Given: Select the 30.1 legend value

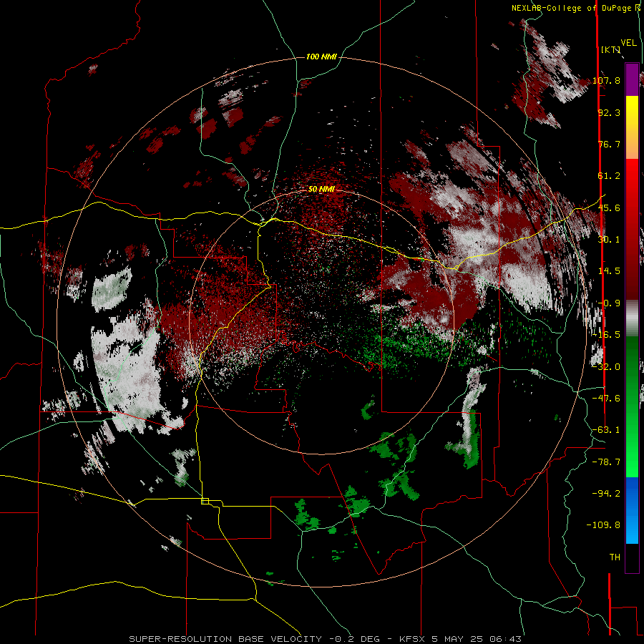Looking at the screenshot, I should 609,240.
